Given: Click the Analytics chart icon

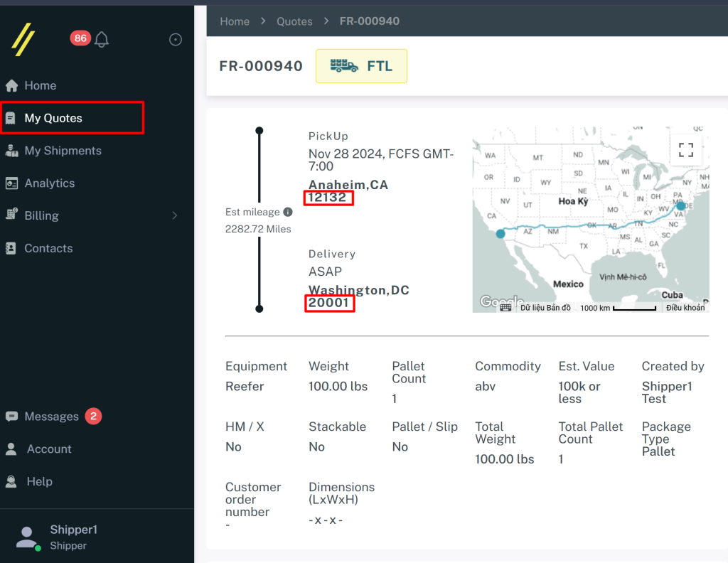Looking at the screenshot, I should (11, 183).
